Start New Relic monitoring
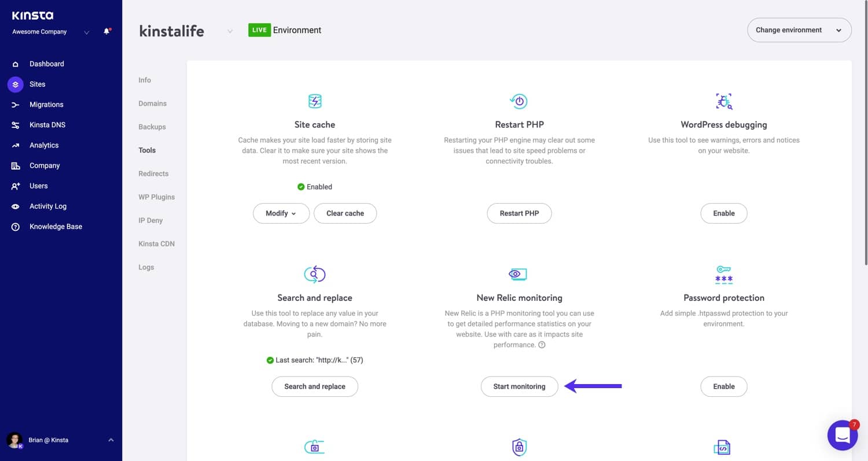 click(x=519, y=386)
